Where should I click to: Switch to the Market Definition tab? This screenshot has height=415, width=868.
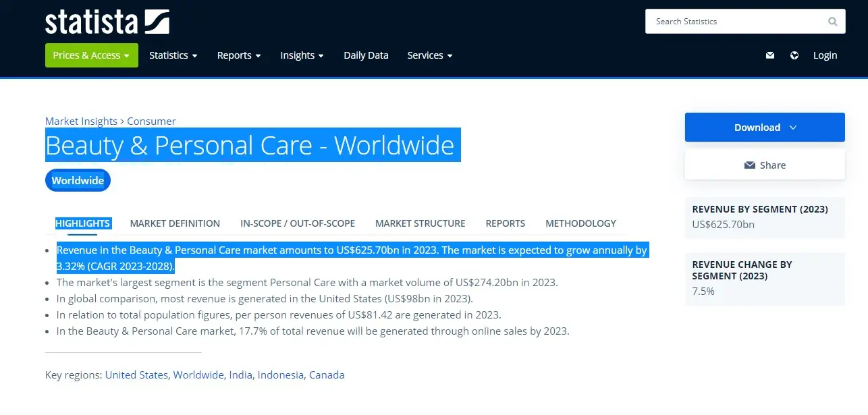[175, 223]
